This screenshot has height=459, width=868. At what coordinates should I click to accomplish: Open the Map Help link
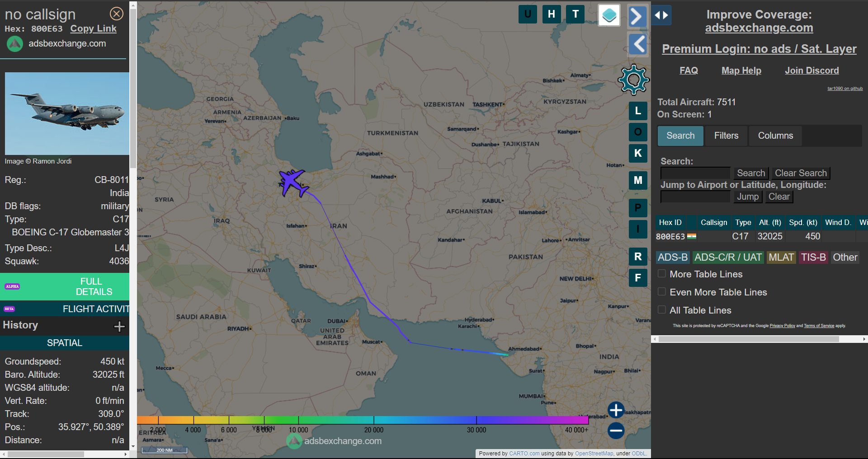[741, 70]
